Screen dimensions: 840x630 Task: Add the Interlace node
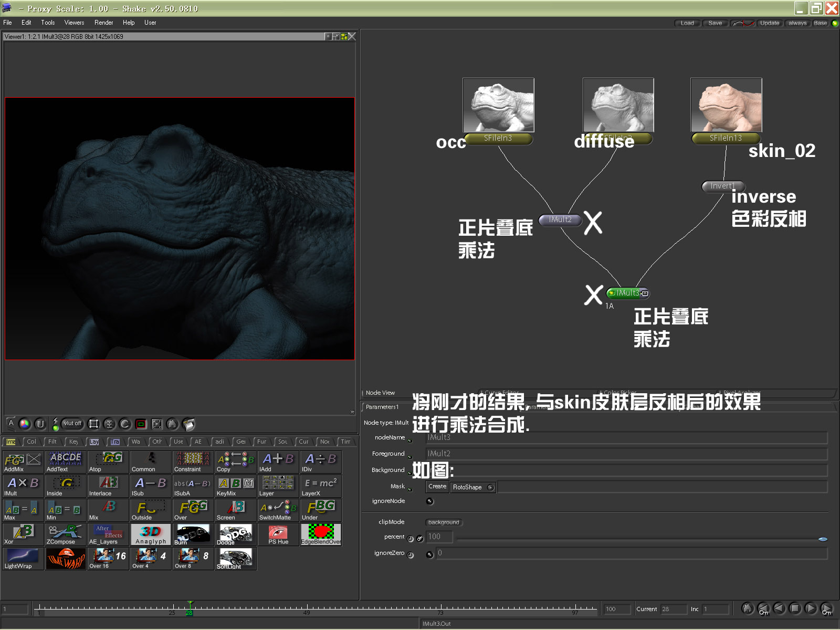tap(108, 486)
